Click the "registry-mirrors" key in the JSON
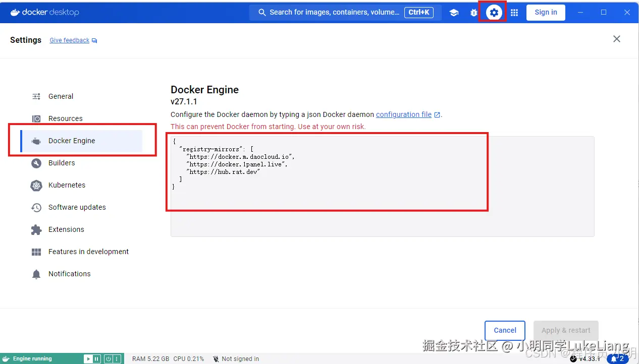639x364 pixels. pos(212,149)
